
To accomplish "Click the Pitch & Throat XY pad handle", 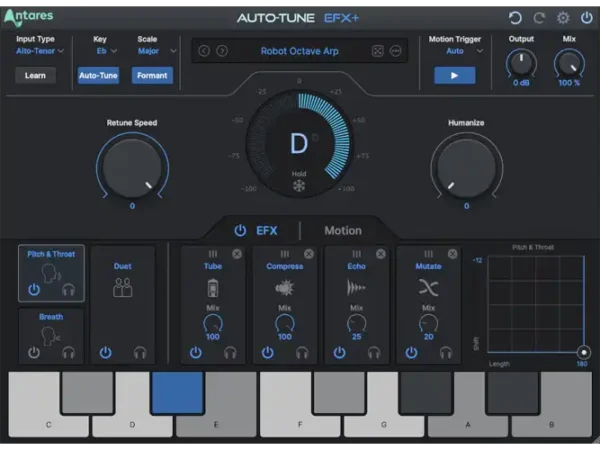I will tap(584, 352).
